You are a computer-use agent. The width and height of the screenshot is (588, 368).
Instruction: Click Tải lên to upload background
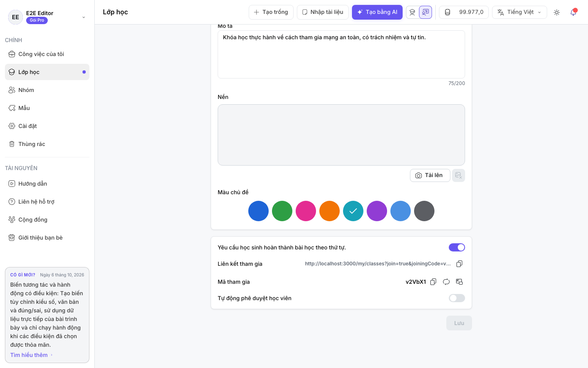(x=430, y=175)
